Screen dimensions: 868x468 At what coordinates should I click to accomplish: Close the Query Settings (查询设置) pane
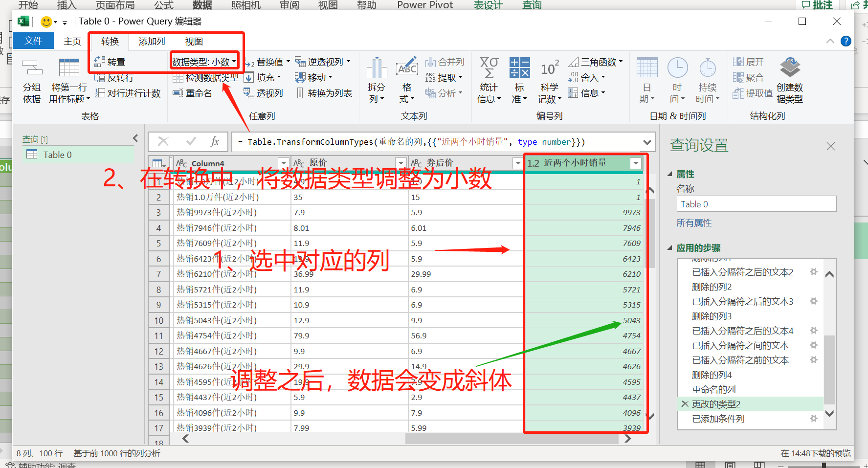point(830,146)
